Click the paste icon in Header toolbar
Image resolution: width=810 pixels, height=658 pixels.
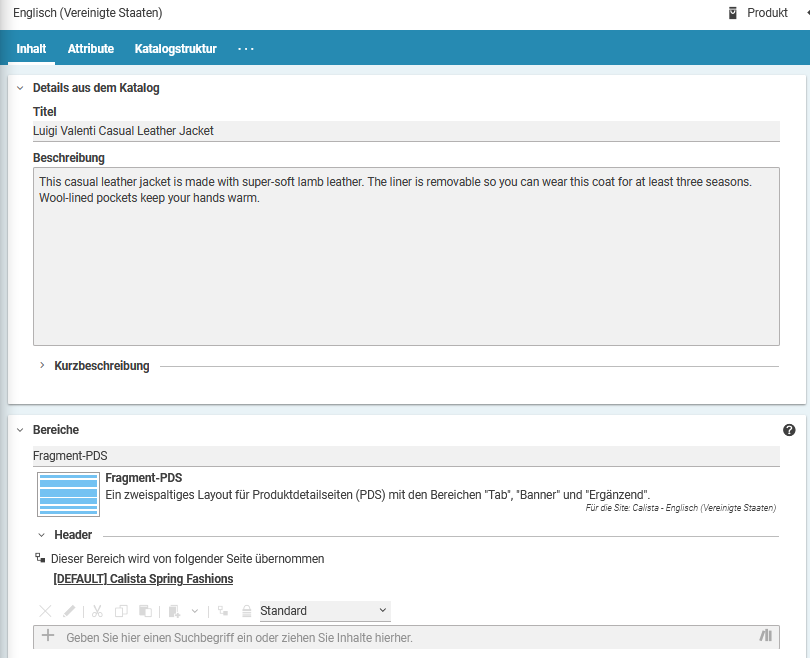tap(145, 611)
